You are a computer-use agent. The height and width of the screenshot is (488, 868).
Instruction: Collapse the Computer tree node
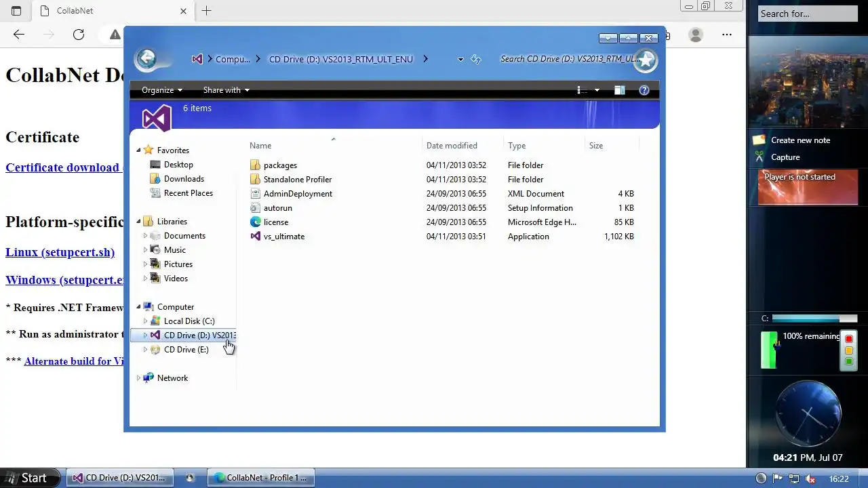pos(138,307)
